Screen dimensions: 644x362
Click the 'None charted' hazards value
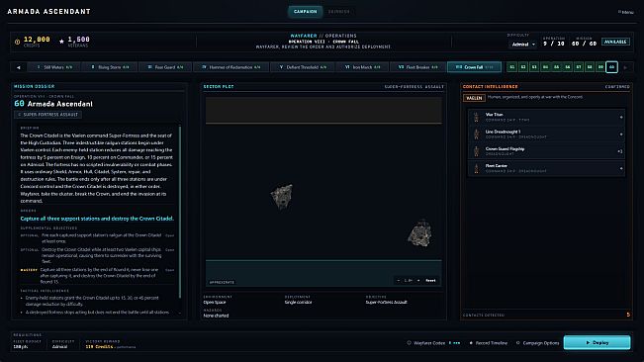216,316
